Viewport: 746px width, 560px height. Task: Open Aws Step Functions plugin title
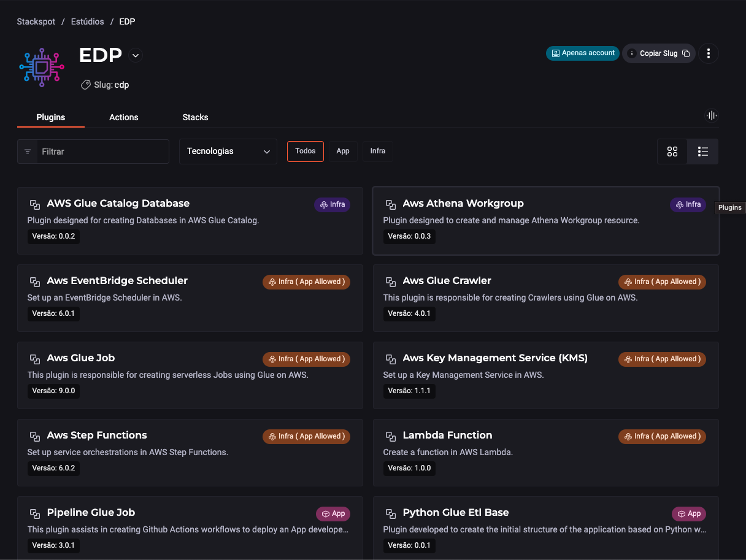pos(97,435)
